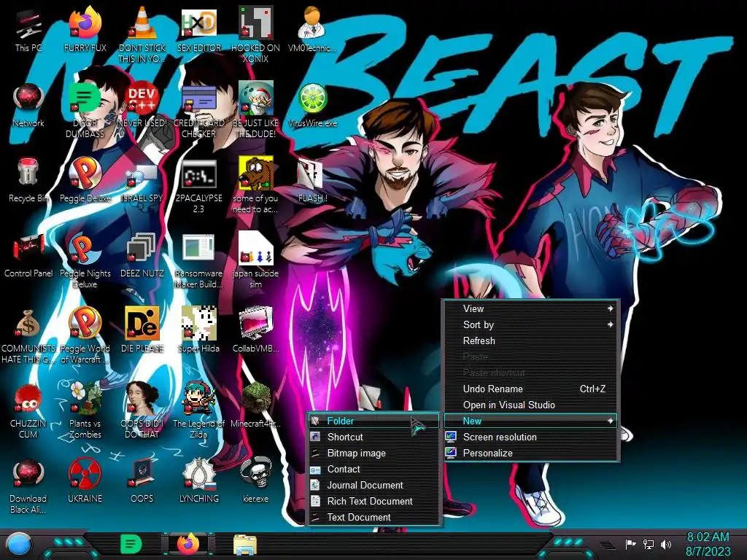
Task: Select the Dev-C++ desktop icon
Action: point(142,105)
